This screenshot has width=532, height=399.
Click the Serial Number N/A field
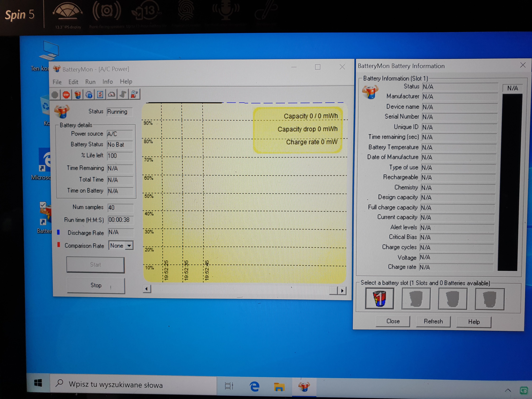(x=460, y=117)
